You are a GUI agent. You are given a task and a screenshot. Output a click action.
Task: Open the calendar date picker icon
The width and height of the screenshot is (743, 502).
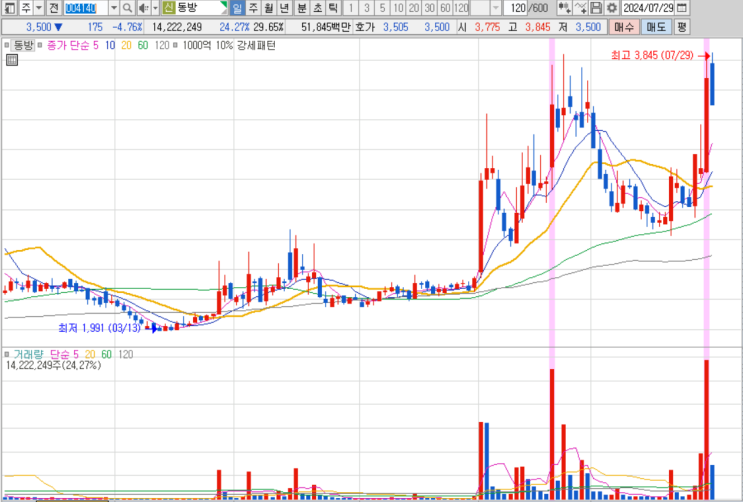pyautogui.click(x=682, y=8)
